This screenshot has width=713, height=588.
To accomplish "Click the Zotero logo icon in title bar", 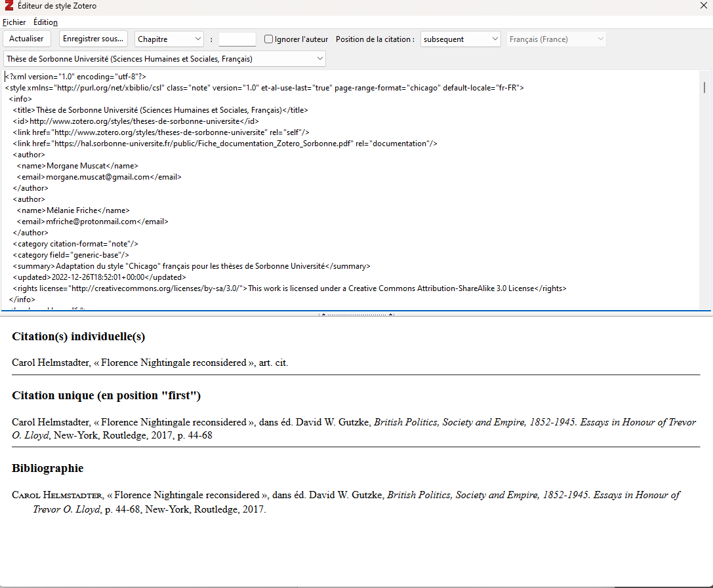I will [9, 5].
